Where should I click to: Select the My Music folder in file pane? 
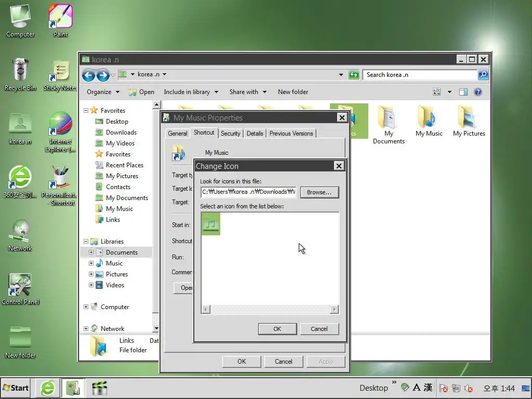pyautogui.click(x=429, y=122)
